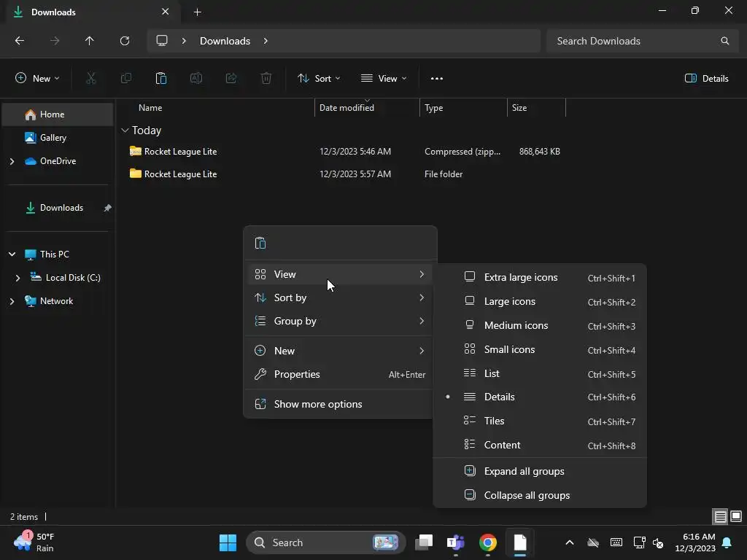
Task: Refresh the Downloads folder
Action: click(125, 41)
